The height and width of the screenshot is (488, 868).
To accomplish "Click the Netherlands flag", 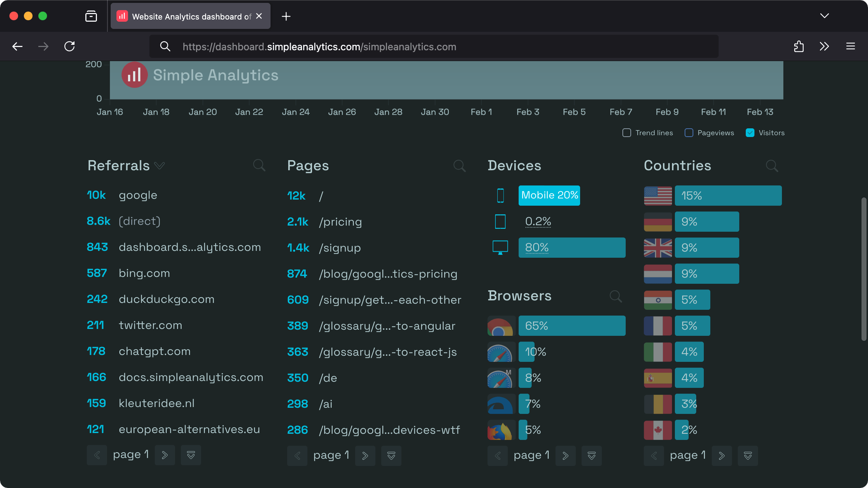I will tap(658, 274).
